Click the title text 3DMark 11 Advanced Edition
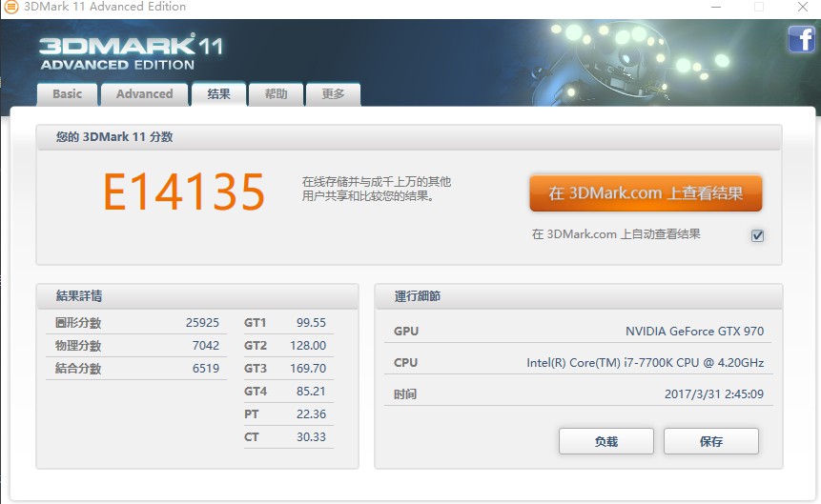Screen dimensions: 821x504 click(x=105, y=7)
